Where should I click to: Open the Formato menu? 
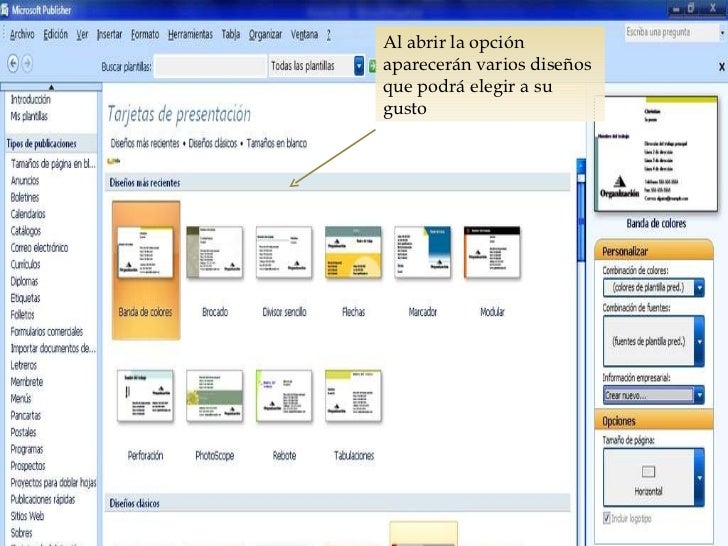[x=145, y=34]
